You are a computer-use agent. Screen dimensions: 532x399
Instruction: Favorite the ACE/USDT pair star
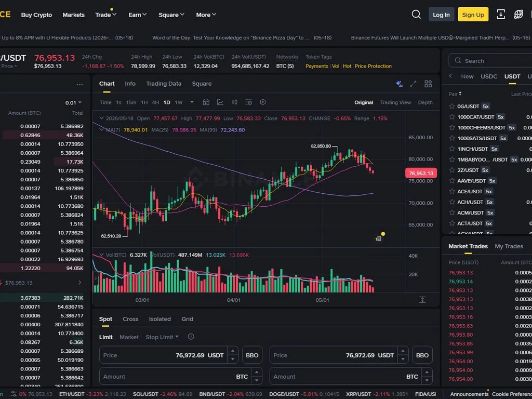[x=452, y=191]
